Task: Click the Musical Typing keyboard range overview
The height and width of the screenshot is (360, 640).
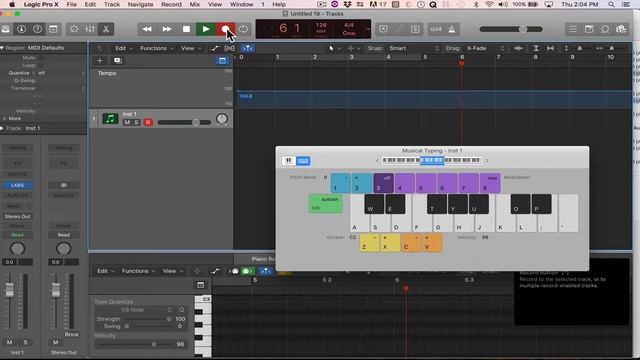Action: [432, 160]
